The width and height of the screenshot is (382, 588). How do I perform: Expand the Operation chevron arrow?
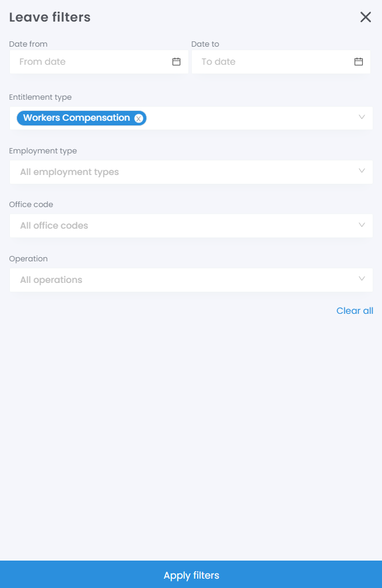[x=362, y=279]
